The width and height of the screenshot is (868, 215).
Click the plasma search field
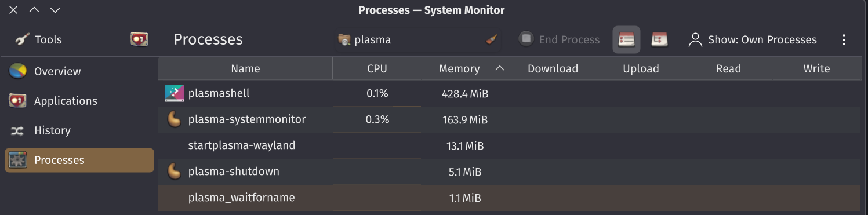pyautogui.click(x=418, y=40)
